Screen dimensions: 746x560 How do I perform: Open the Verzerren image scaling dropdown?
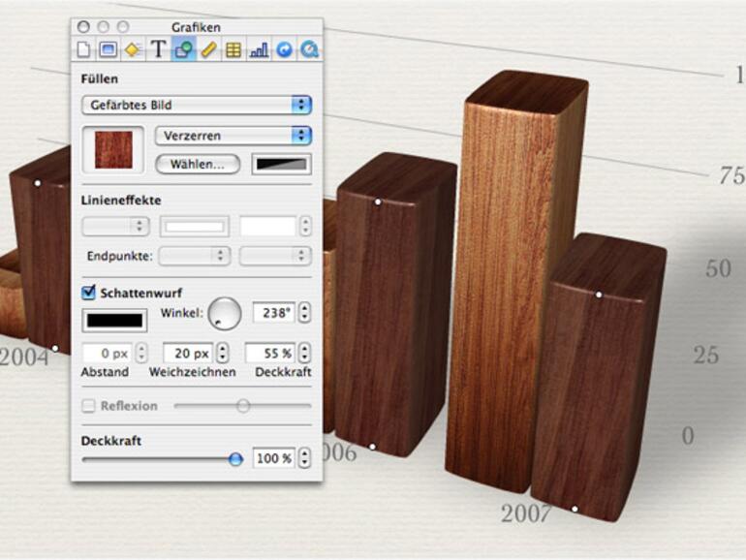(233, 136)
